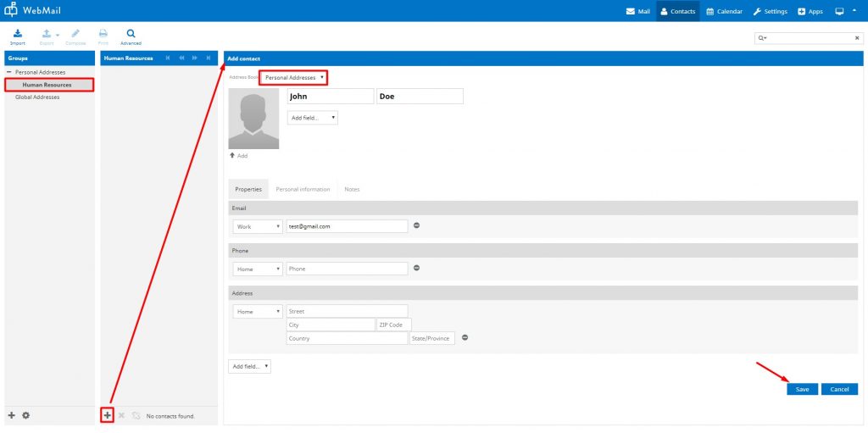Click the contact photo placeholder

point(253,119)
